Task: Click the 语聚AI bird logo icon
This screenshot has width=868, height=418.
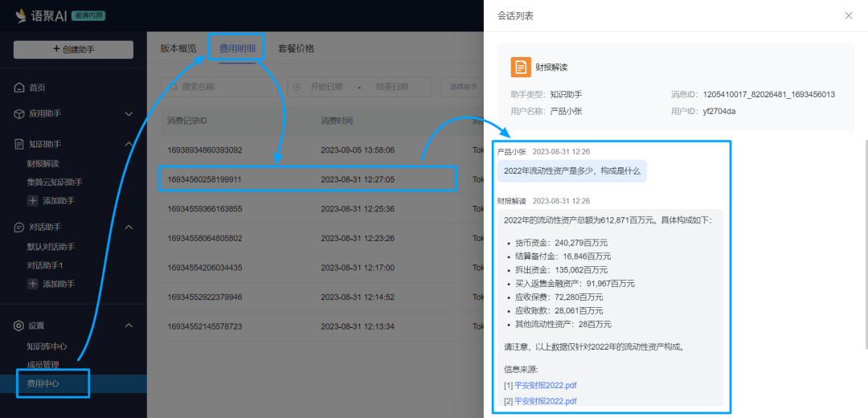Action: pos(21,15)
